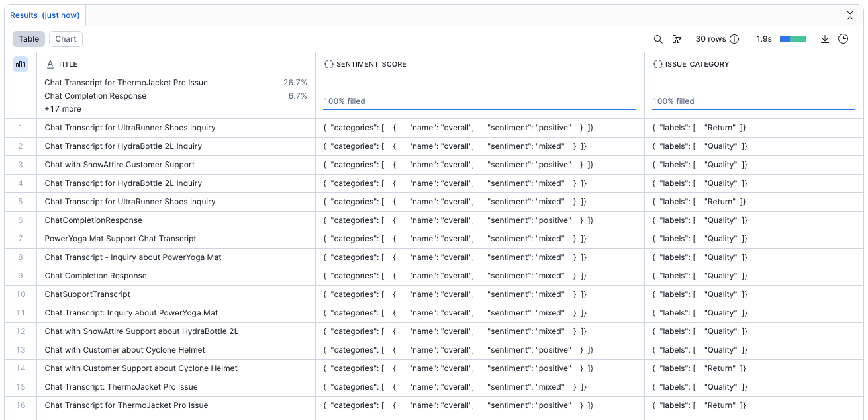Viewport: 868px width, 420px height.
Task: Click the column filter icon
Action: click(677, 39)
